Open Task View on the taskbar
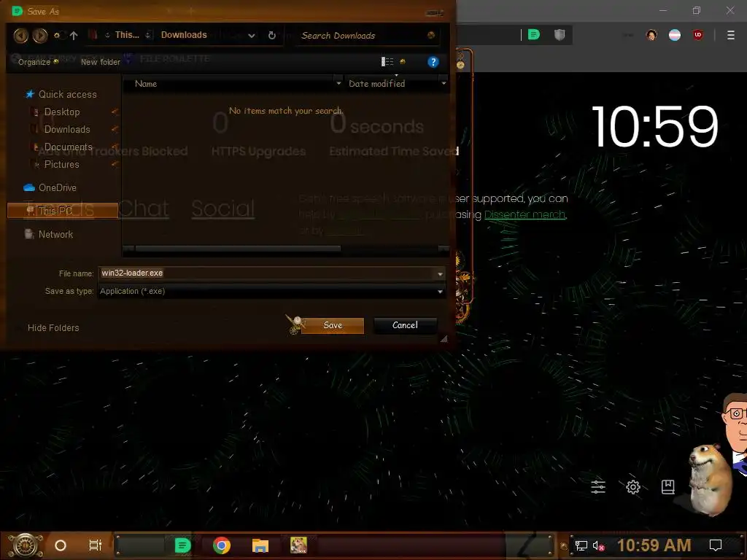This screenshot has width=747, height=560. [x=96, y=545]
